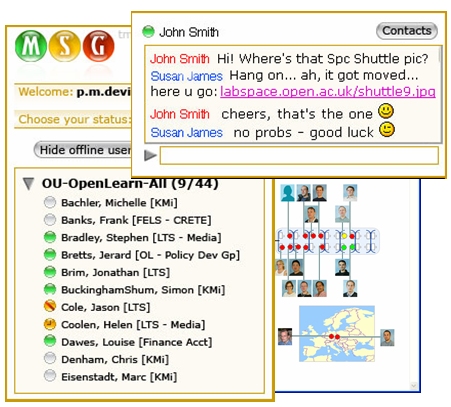
Task: Click green status icon for Bradley, Stephen
Action: point(50,237)
